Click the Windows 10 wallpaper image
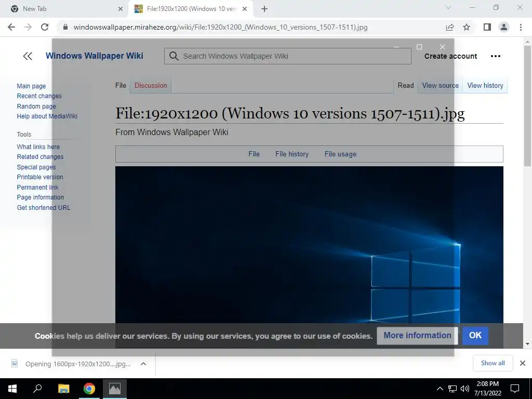The height and width of the screenshot is (399, 532). click(x=309, y=244)
